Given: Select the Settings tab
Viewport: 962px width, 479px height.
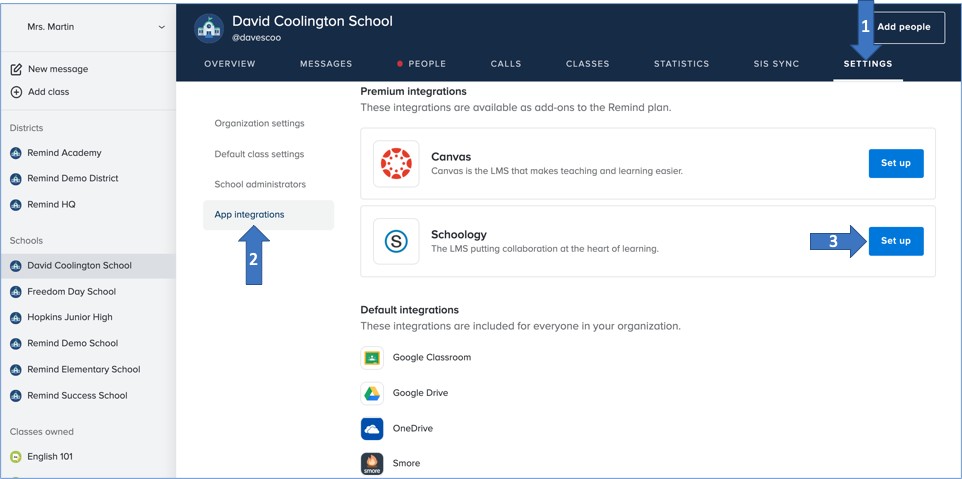Looking at the screenshot, I should [x=868, y=64].
